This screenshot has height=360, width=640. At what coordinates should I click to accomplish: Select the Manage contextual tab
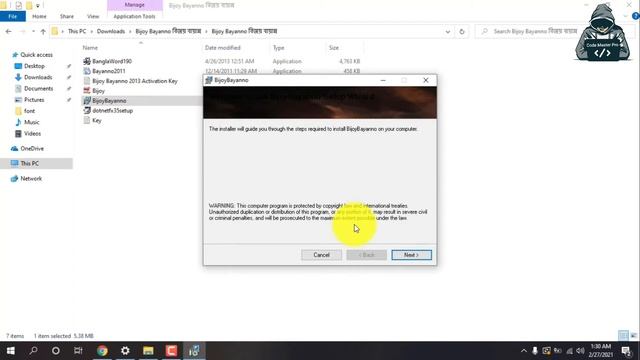[134, 5]
